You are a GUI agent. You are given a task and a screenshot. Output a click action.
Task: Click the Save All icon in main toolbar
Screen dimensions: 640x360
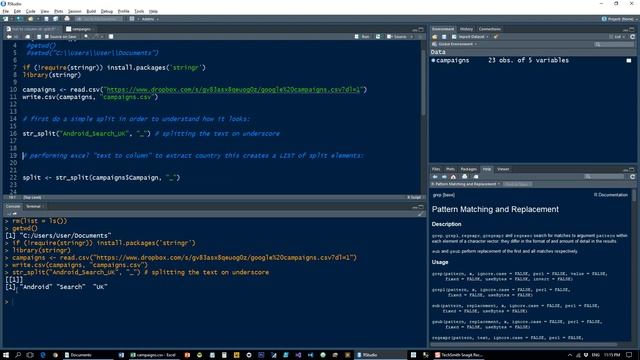[x=56, y=19]
